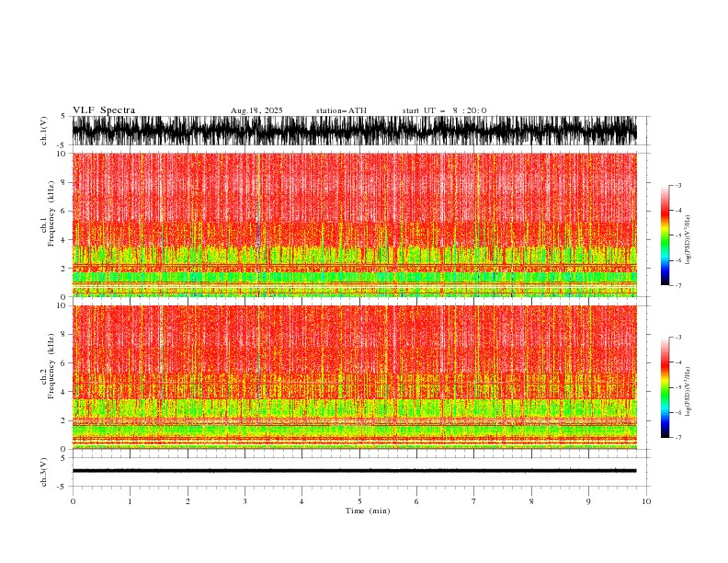Click the "4" kHz tick on ch.2 frequency axis
Screen dimensions: 728x563
(x=64, y=392)
